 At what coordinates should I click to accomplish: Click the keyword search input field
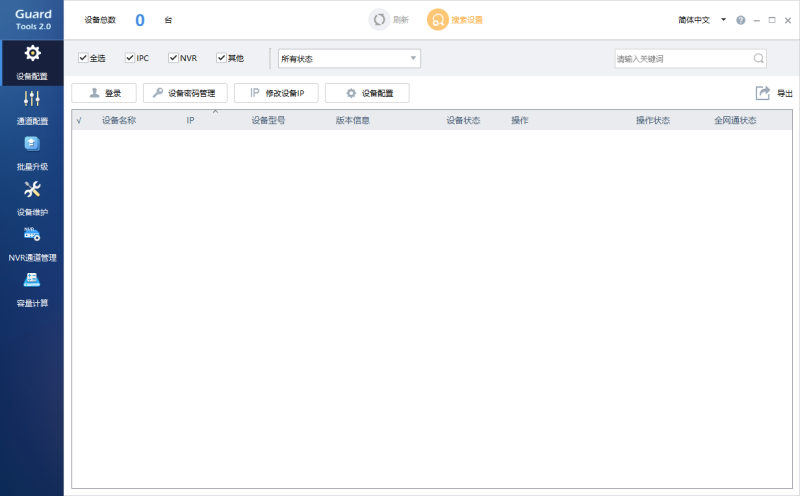(682, 59)
